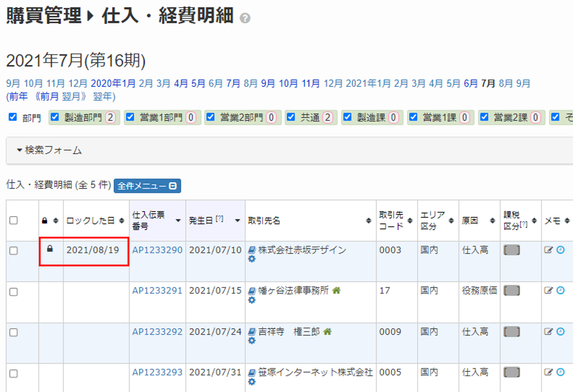The width and height of the screenshot is (573, 392).
Task: Go to 2021年1月 in month navigation
Action: (368, 83)
